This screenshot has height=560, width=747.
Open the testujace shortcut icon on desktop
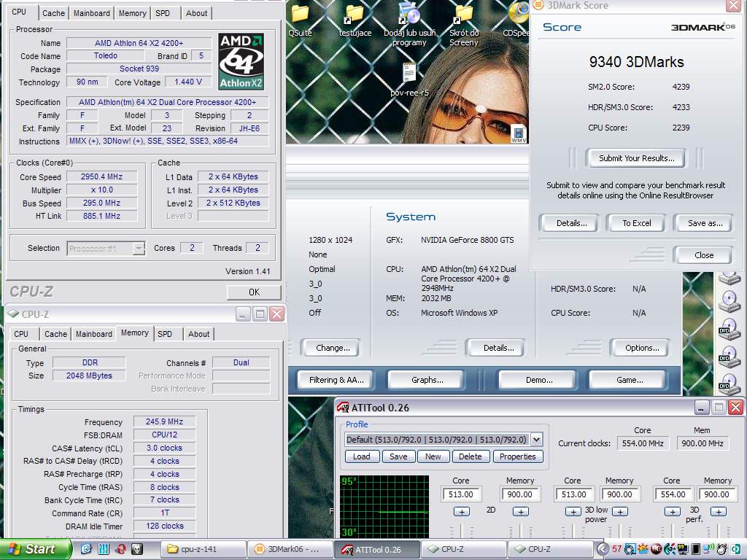coord(355,15)
